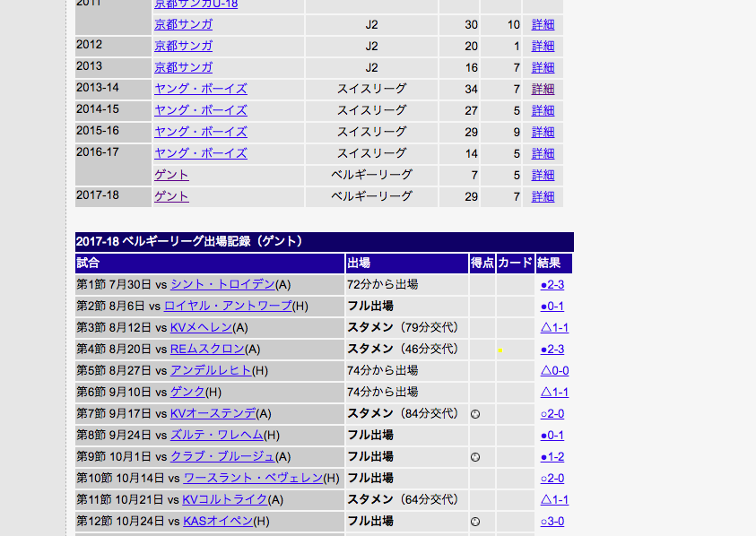
Task: Click the スタメン（79分交代）cell
Action: (407, 328)
